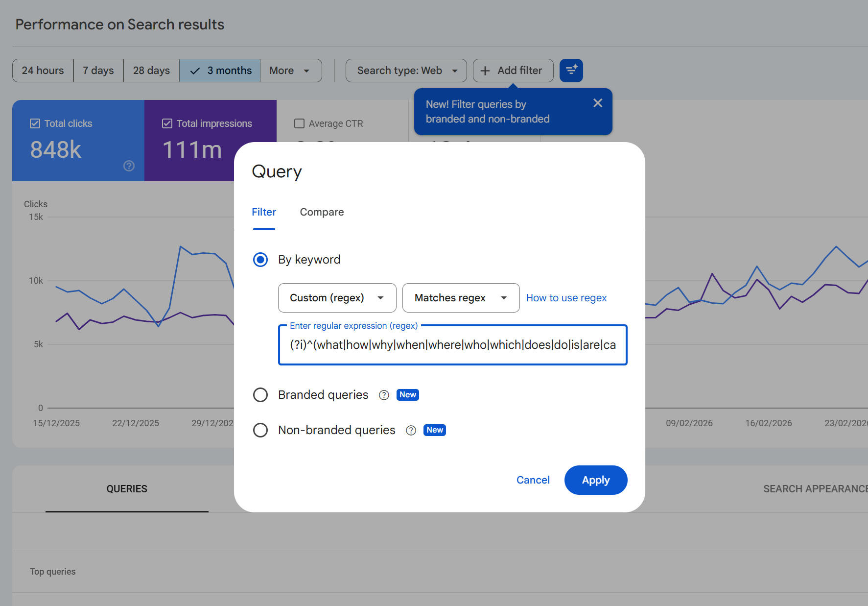Viewport: 868px width, 606px height.
Task: Select the Branded queries option
Action: (x=260, y=395)
